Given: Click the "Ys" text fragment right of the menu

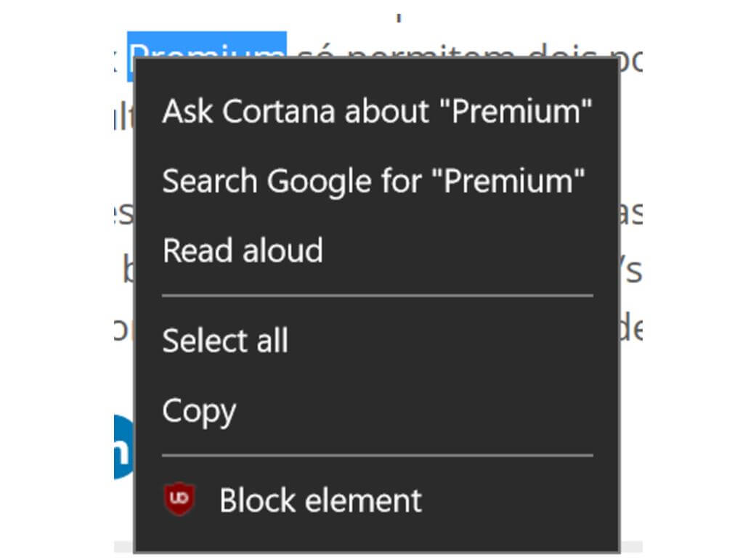Looking at the screenshot, I should click(631, 271).
